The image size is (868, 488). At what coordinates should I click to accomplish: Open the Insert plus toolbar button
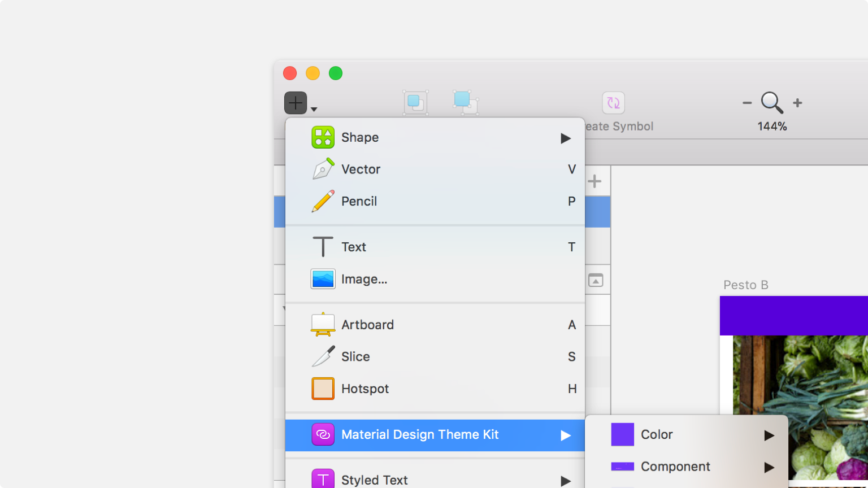point(294,102)
